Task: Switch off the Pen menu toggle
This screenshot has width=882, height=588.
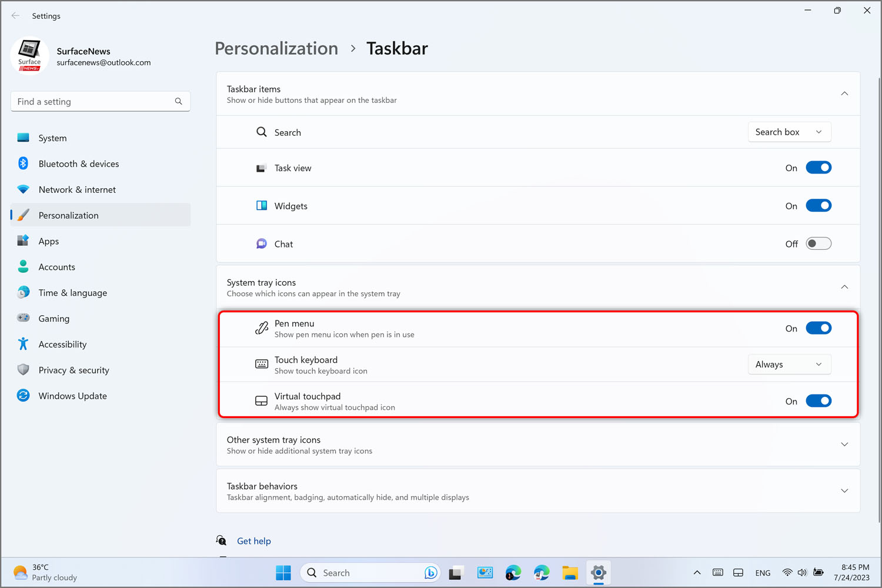Action: 818,328
